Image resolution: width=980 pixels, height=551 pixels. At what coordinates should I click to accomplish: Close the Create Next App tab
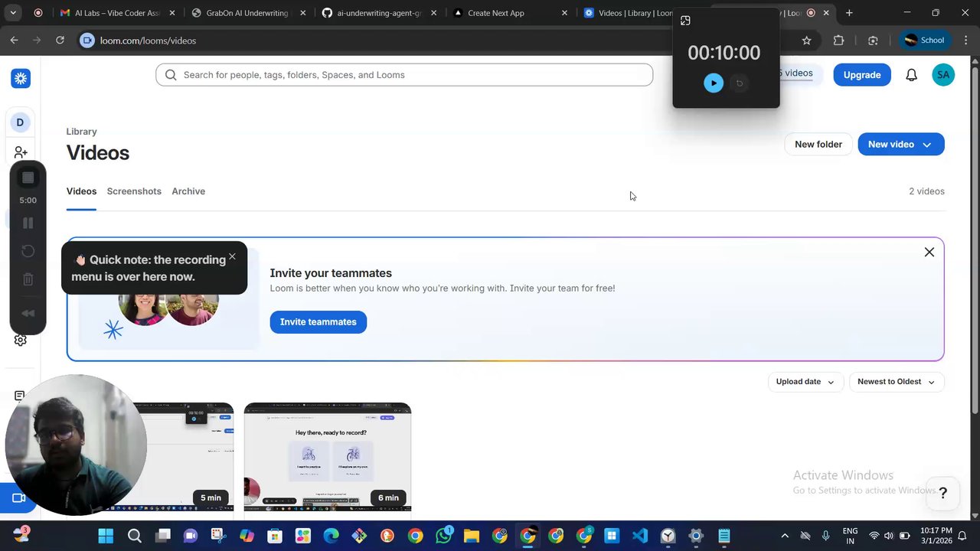click(565, 13)
